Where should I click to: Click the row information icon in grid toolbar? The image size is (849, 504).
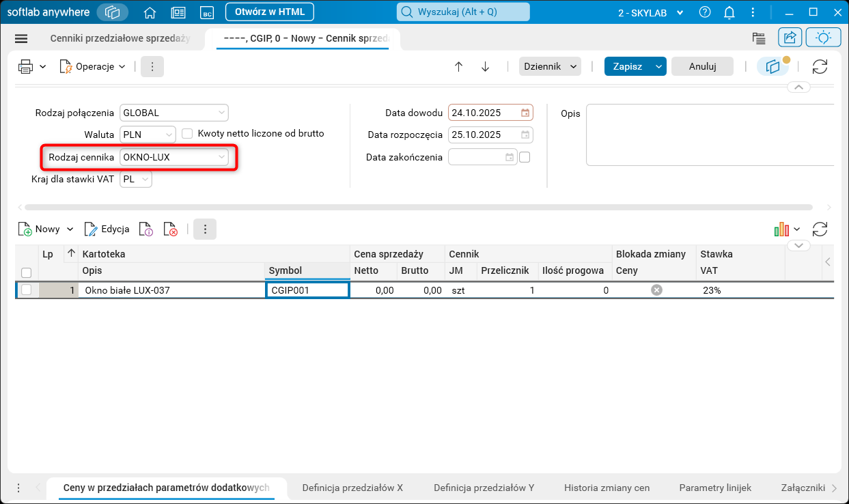coord(145,229)
